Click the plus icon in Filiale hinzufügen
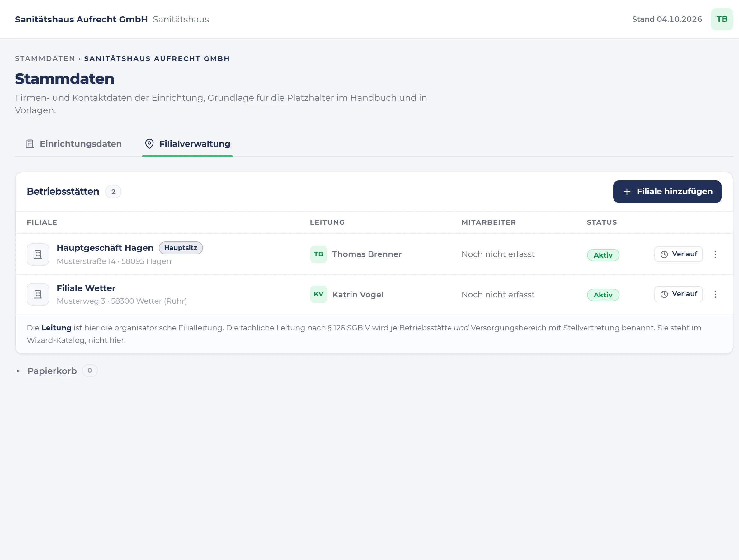The width and height of the screenshot is (739, 560). pos(626,192)
